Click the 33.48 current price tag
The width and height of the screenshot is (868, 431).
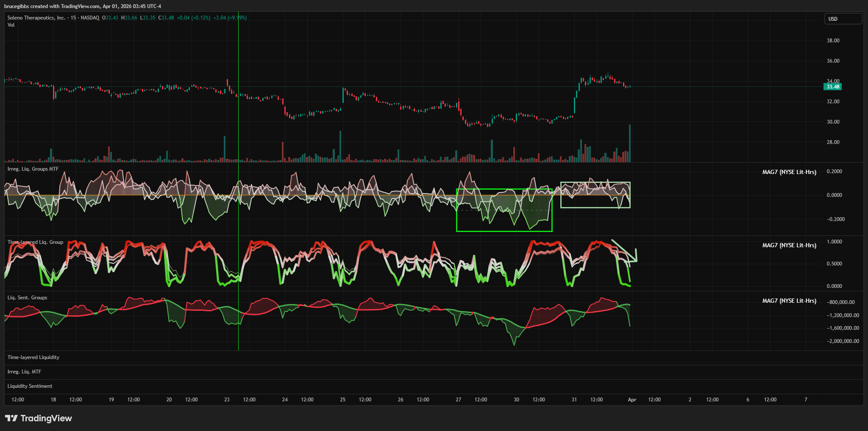(832, 87)
